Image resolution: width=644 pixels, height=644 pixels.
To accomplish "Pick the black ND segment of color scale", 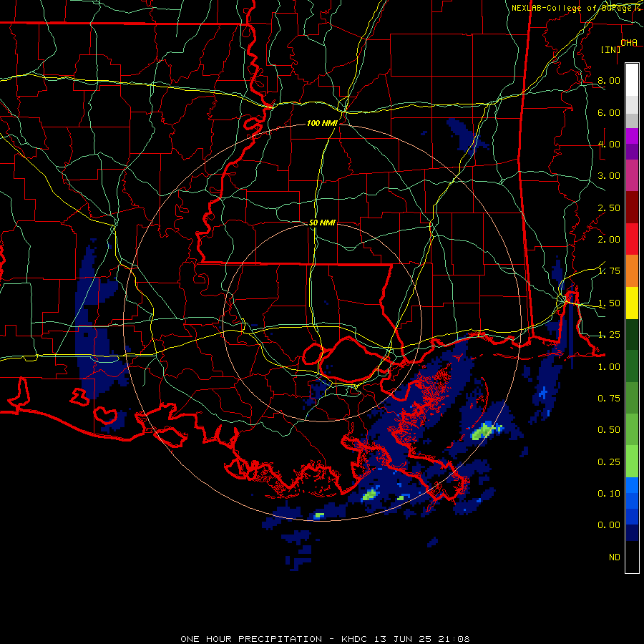I will pyautogui.click(x=632, y=557).
